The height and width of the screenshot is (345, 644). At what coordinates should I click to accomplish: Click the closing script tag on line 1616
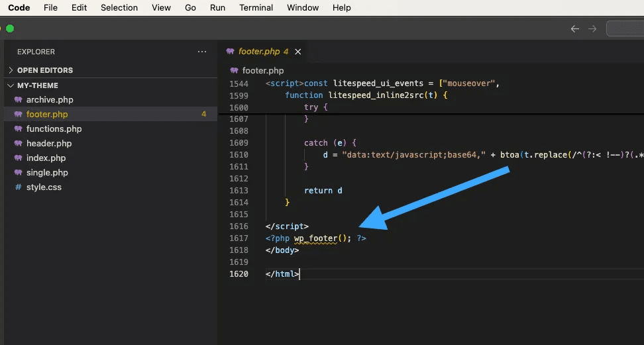coord(287,226)
